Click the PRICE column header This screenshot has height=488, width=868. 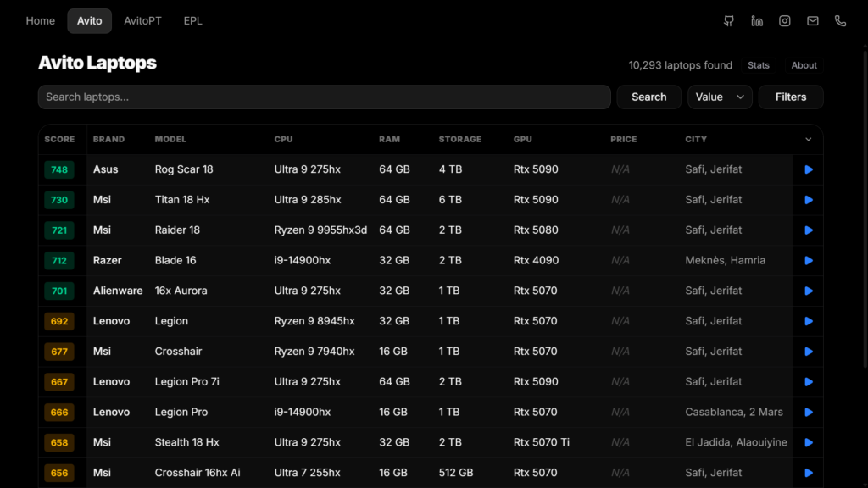(623, 140)
